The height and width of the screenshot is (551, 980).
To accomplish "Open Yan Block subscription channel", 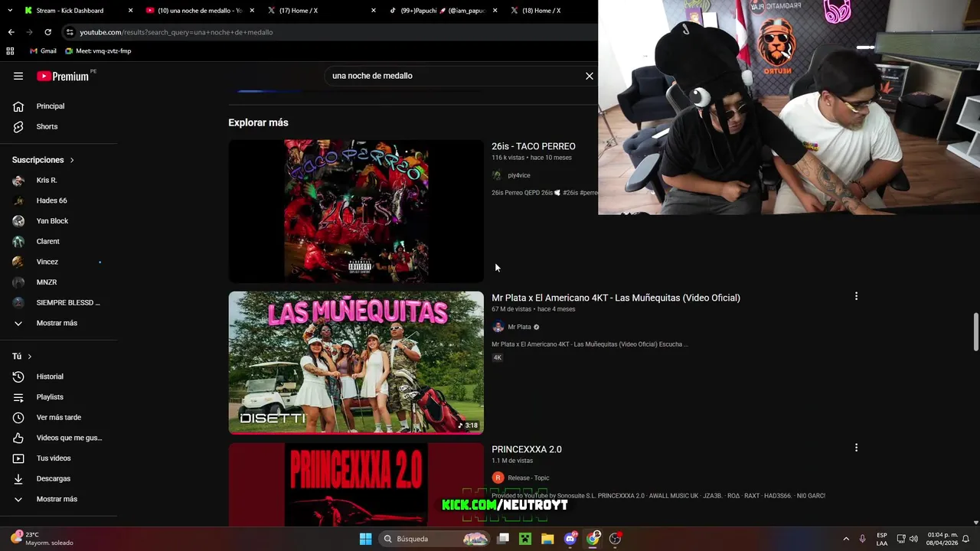I will coord(52,221).
